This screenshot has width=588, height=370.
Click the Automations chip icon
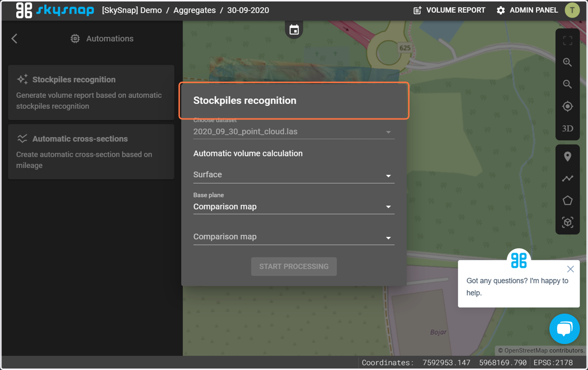(x=75, y=39)
